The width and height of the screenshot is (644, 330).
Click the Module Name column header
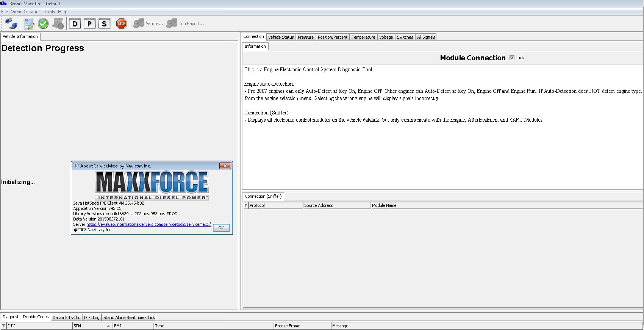(x=384, y=205)
